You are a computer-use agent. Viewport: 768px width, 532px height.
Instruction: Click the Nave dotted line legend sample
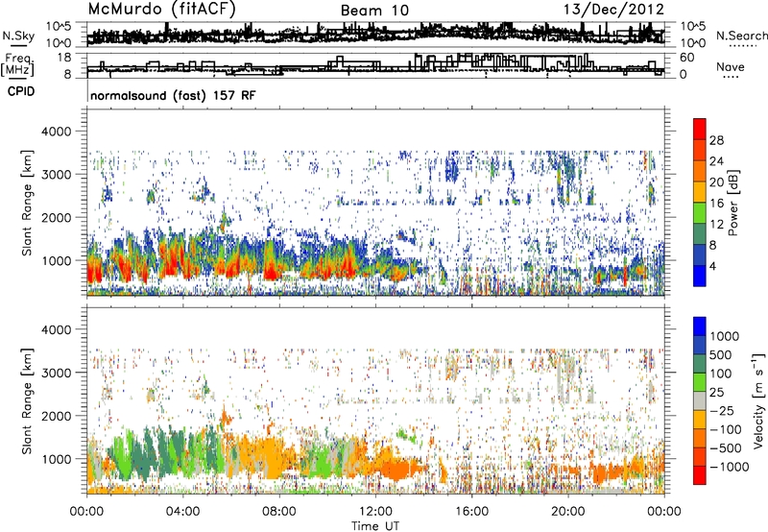(x=731, y=77)
